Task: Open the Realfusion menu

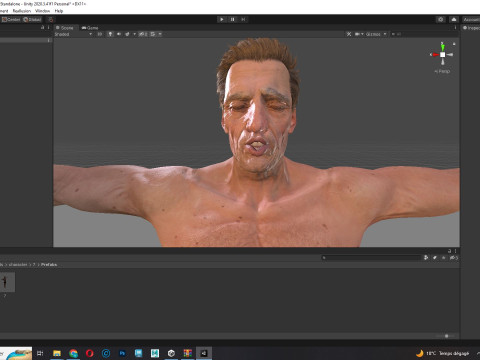Action: pyautogui.click(x=22, y=11)
